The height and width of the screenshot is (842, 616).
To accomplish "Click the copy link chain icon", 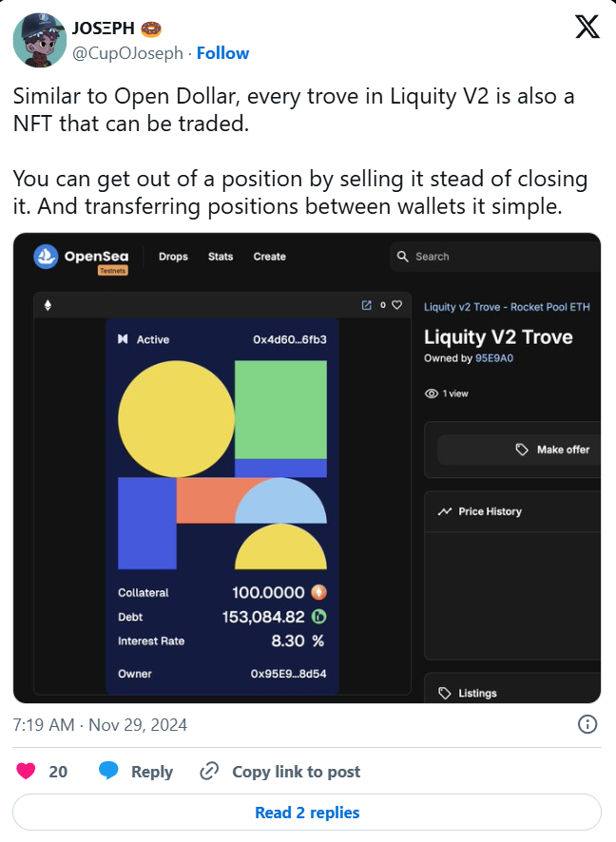I will tap(209, 771).
